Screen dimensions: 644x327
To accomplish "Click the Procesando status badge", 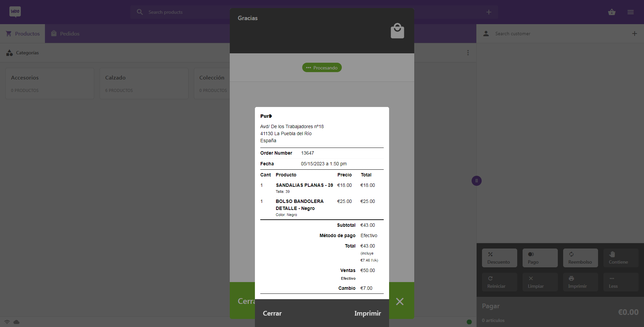I will point(322,68).
